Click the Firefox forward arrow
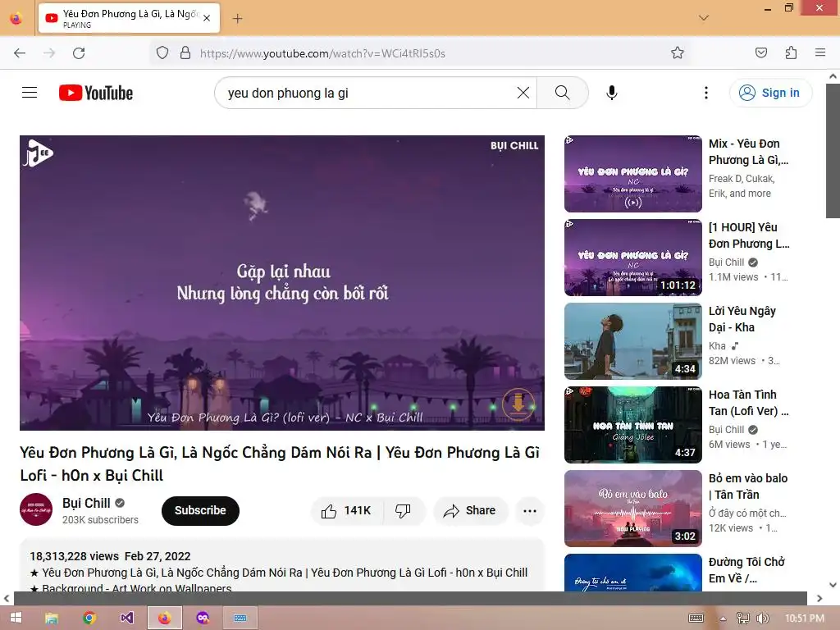 point(49,53)
